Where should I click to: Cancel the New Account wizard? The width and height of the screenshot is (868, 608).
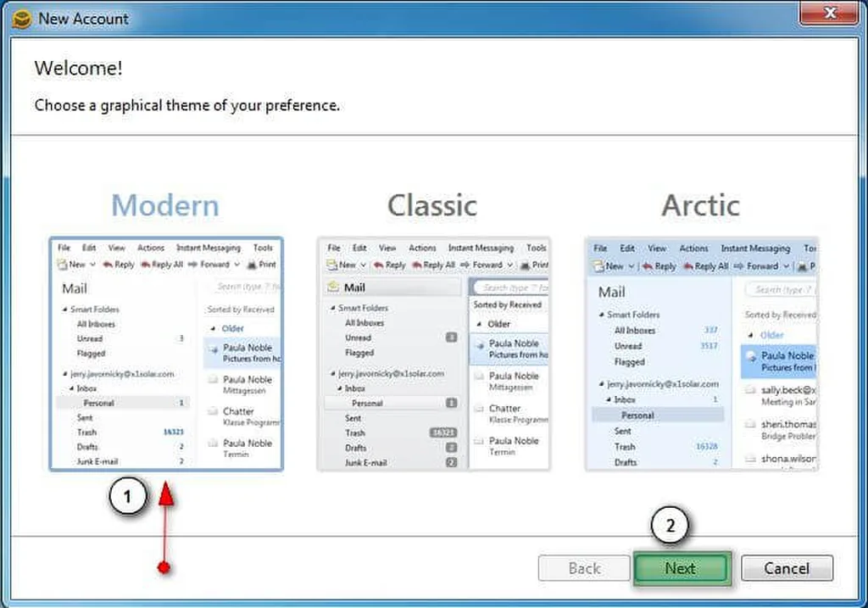(787, 568)
